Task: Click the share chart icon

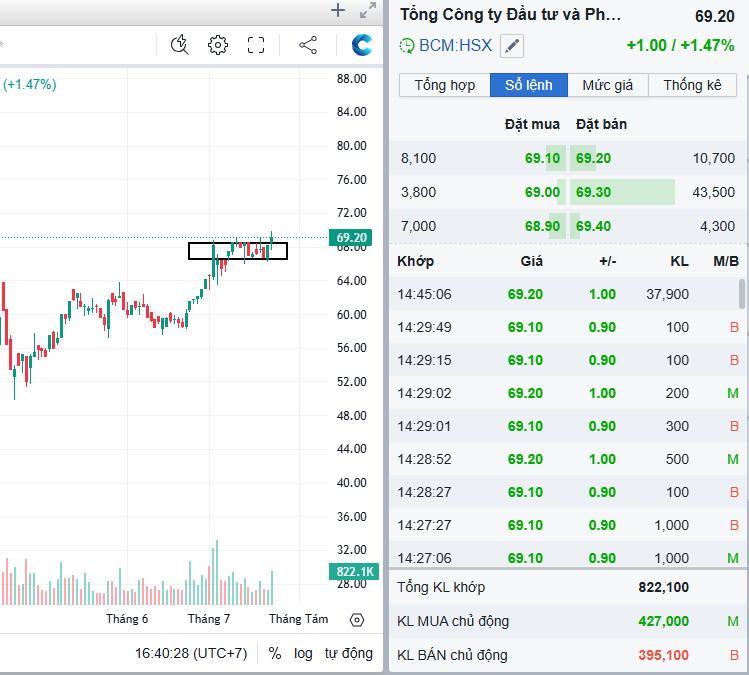Action: [x=308, y=45]
